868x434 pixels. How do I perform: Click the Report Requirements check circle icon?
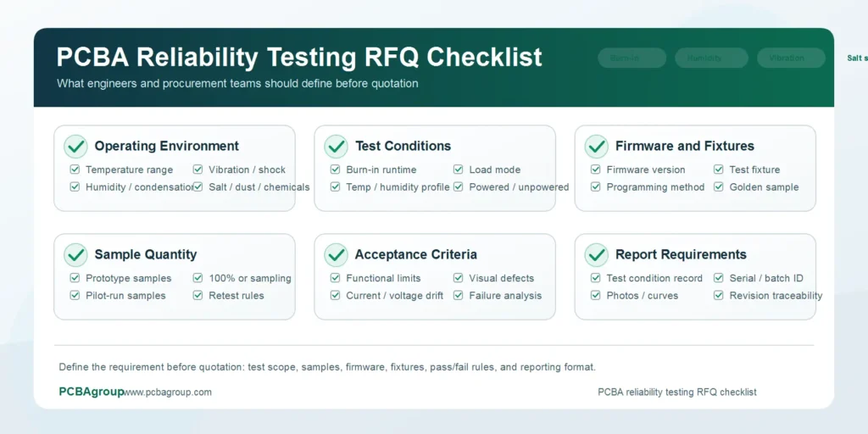click(x=597, y=254)
